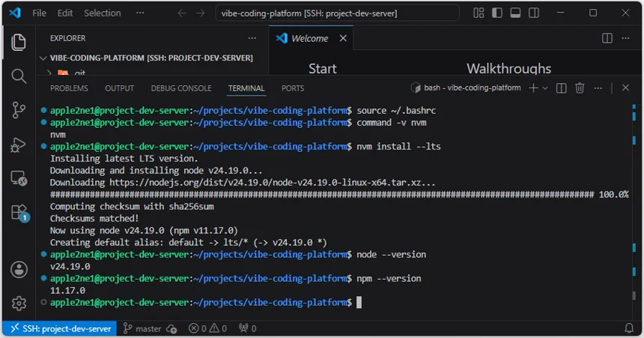This screenshot has height=338, width=644.
Task: Open SSH: project-dev-server remote indicator
Action: (x=61, y=328)
